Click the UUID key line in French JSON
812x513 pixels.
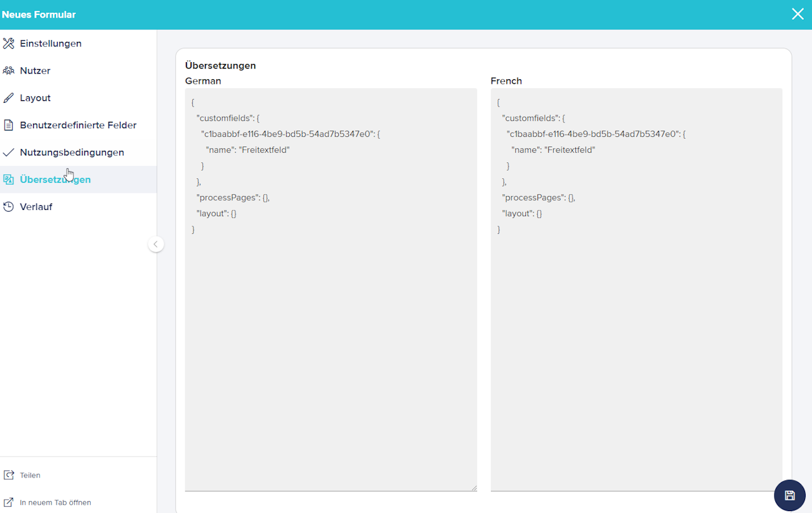tap(596, 134)
